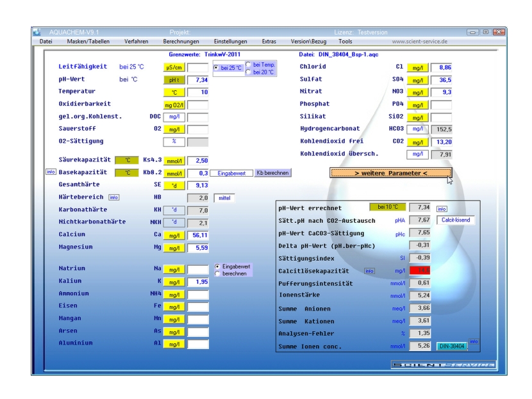This screenshot has width=532, height=399.
Task: Click the "> weitere Parameter <" button
Action: pos(391,173)
